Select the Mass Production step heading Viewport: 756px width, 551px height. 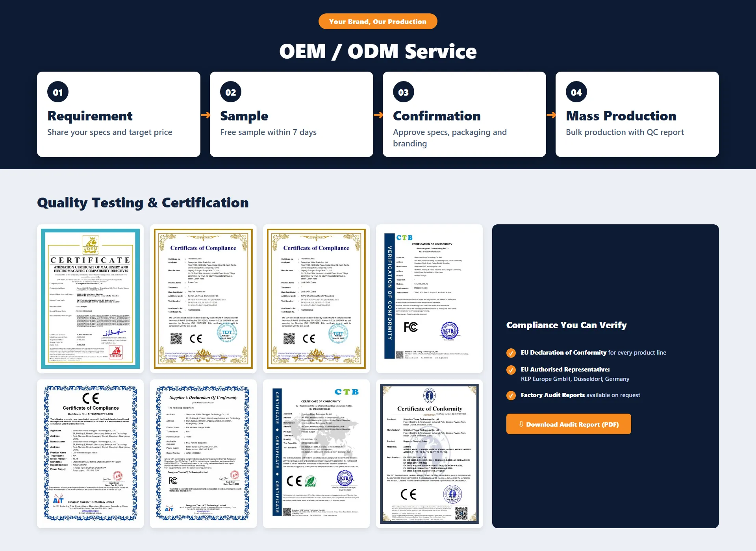621,116
